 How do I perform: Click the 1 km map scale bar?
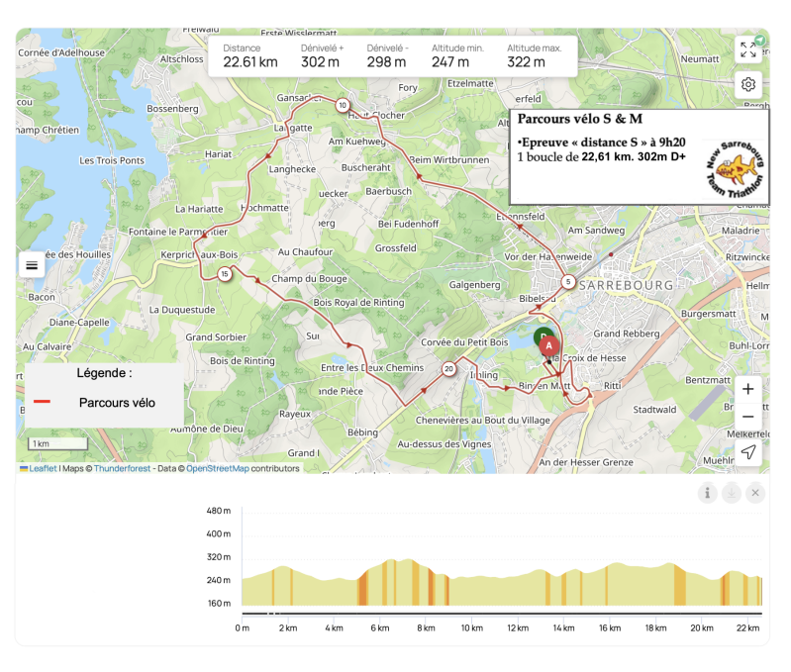click(57, 443)
